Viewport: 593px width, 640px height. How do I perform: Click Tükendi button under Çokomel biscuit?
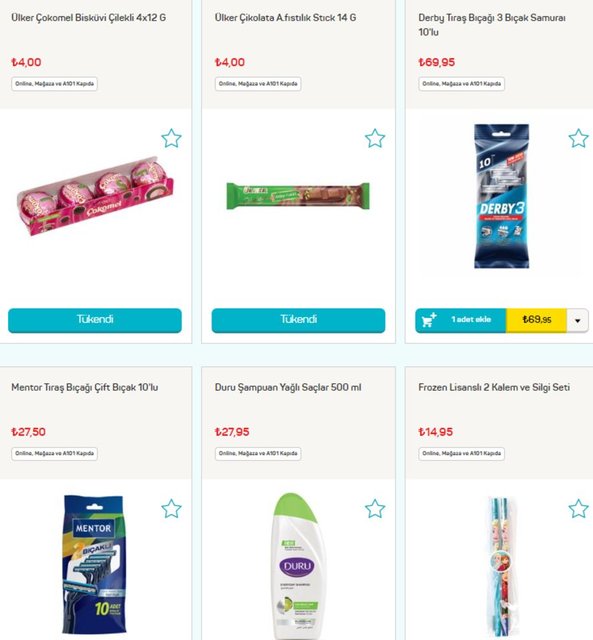(x=95, y=320)
